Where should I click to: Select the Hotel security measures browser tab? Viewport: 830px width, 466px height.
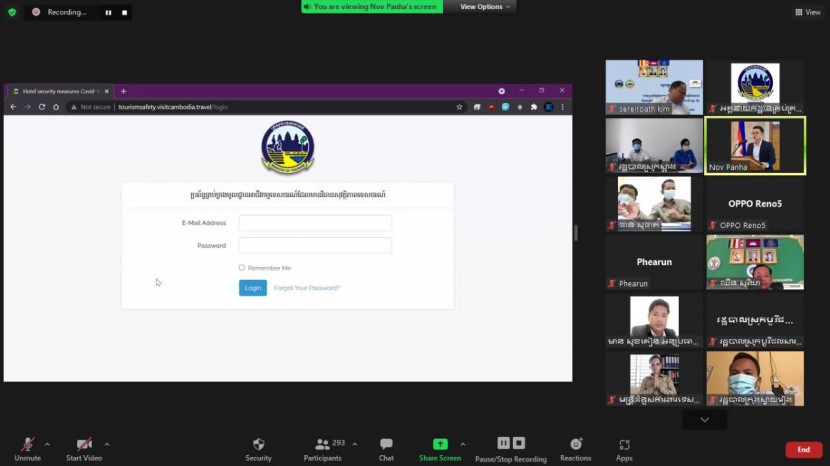tap(58, 91)
